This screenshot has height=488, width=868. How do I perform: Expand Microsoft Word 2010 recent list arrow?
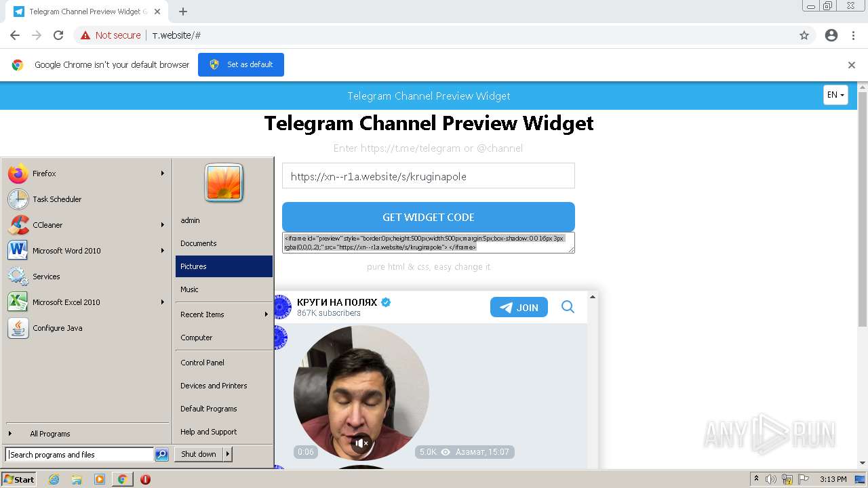click(x=163, y=251)
